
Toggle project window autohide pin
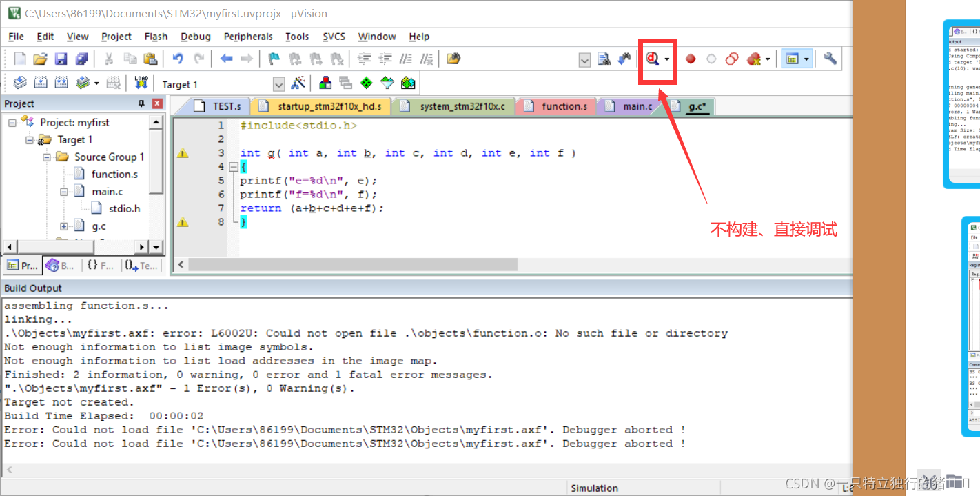point(142,103)
